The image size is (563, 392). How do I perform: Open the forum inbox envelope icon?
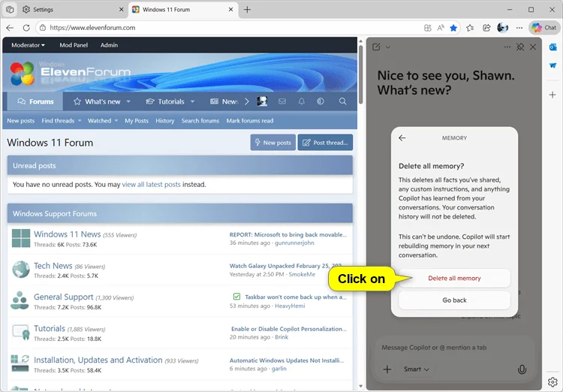tap(282, 101)
